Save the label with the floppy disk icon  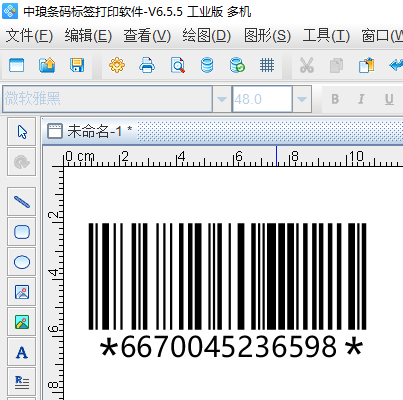pyautogui.click(x=77, y=65)
